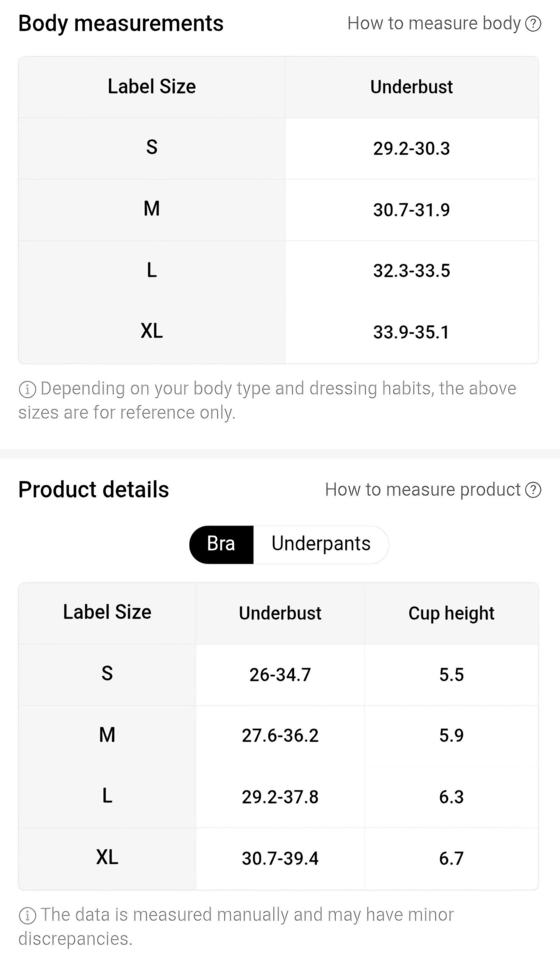
Task: Click the 32.3-33.5 underbust value
Action: tap(412, 271)
